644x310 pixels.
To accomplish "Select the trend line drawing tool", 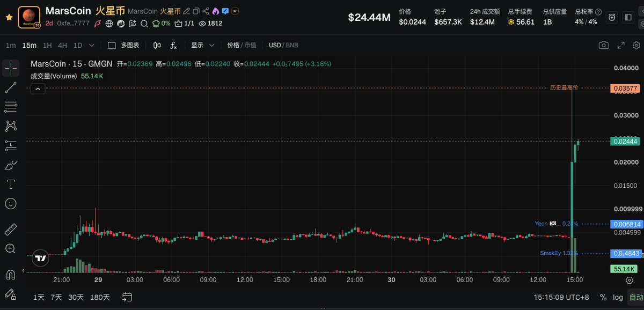I will pyautogui.click(x=11, y=87).
